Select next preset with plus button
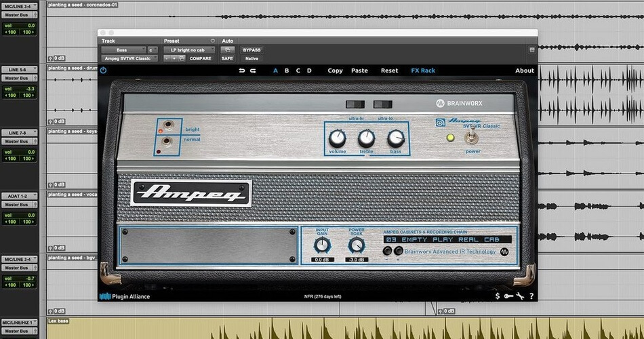The image size is (644, 339). click(174, 59)
